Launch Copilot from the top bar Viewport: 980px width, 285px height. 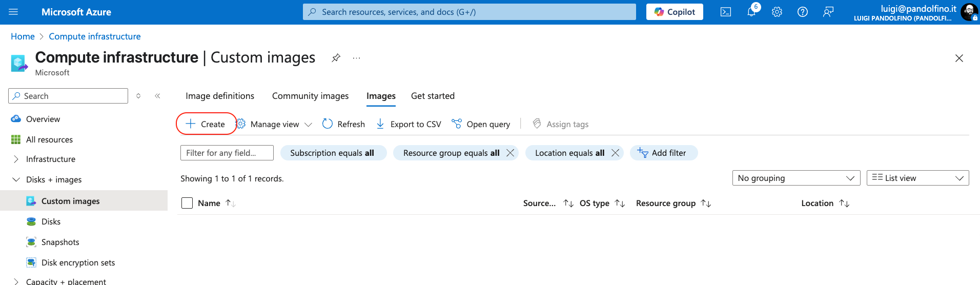(675, 12)
